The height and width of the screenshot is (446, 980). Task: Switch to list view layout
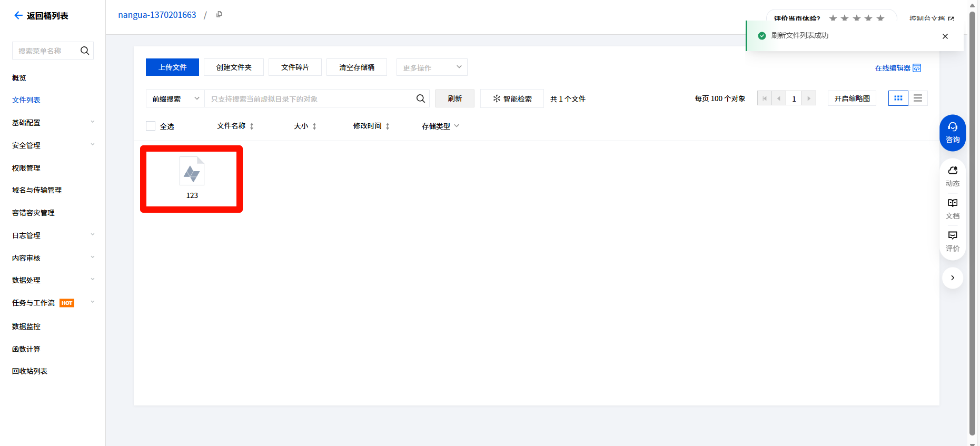[x=918, y=98]
